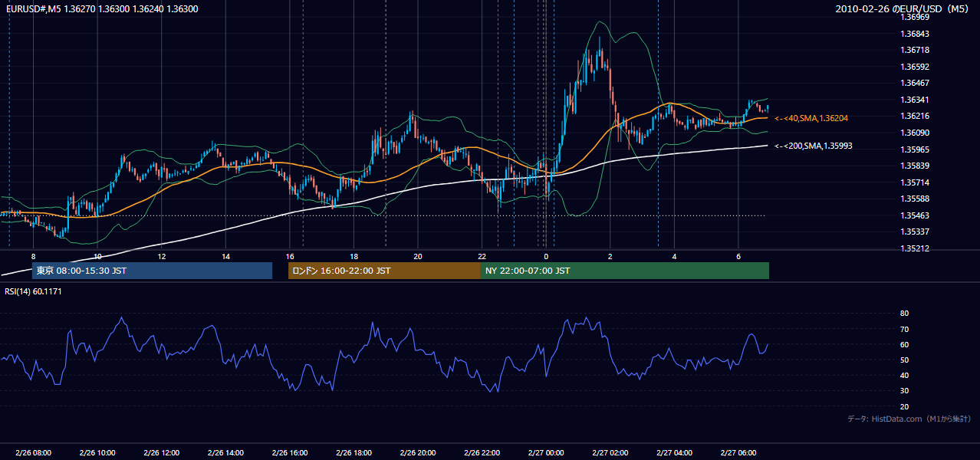Click price level 1.36718 on axis
Viewport: 980px width, 460px height.
(x=915, y=50)
